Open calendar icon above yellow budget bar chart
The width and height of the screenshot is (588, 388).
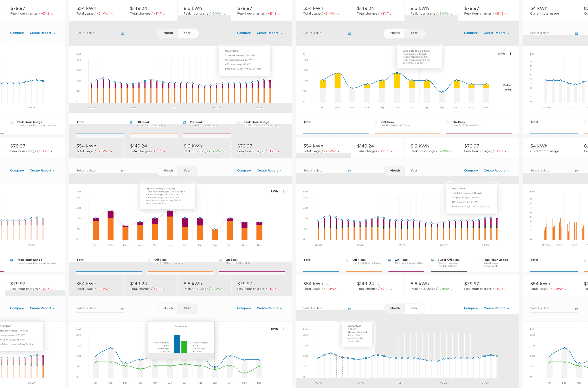click(x=349, y=33)
